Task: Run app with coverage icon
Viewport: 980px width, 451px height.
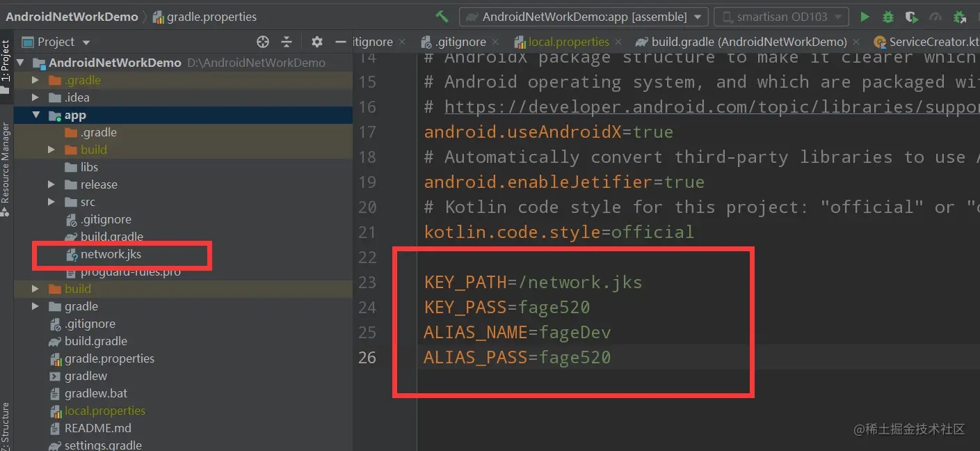Action: 911,17
